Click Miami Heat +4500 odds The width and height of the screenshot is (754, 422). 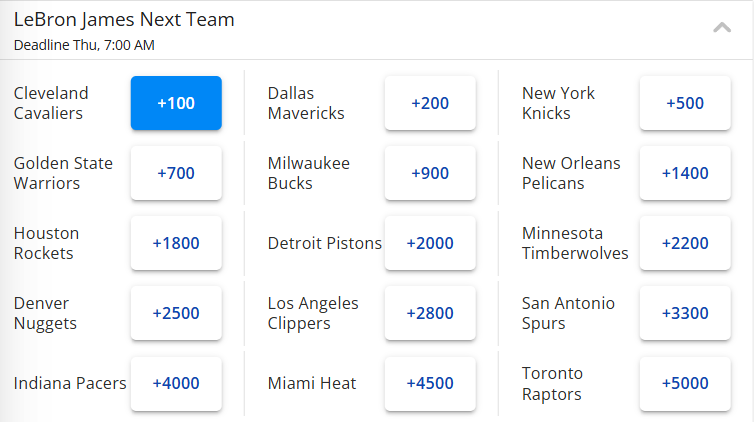point(430,383)
